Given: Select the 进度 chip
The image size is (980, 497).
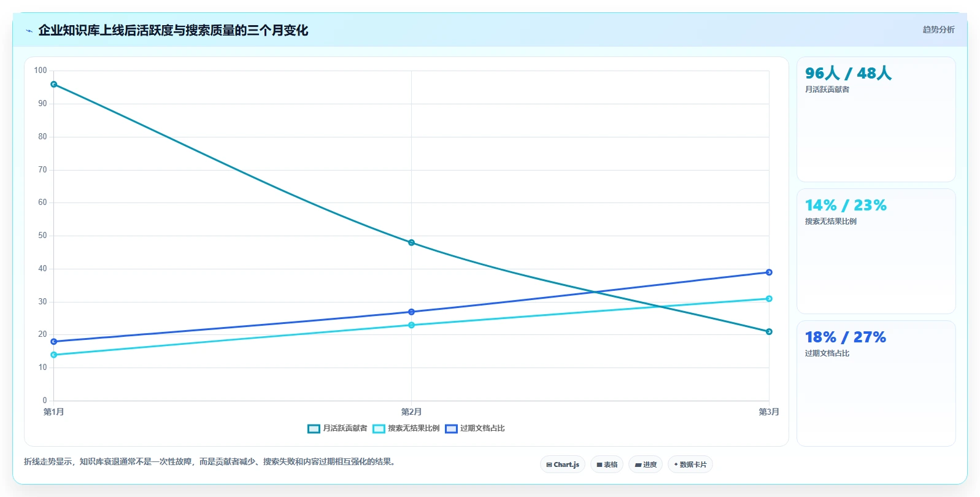Looking at the screenshot, I should 646,464.
